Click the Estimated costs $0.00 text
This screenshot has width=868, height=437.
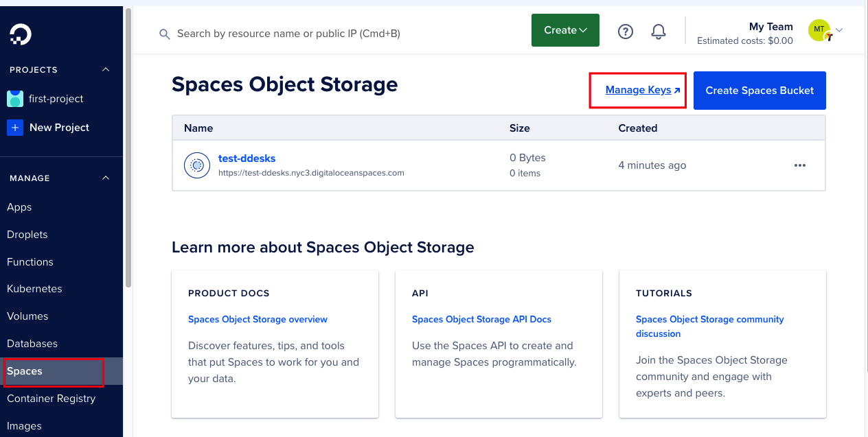[x=745, y=41]
